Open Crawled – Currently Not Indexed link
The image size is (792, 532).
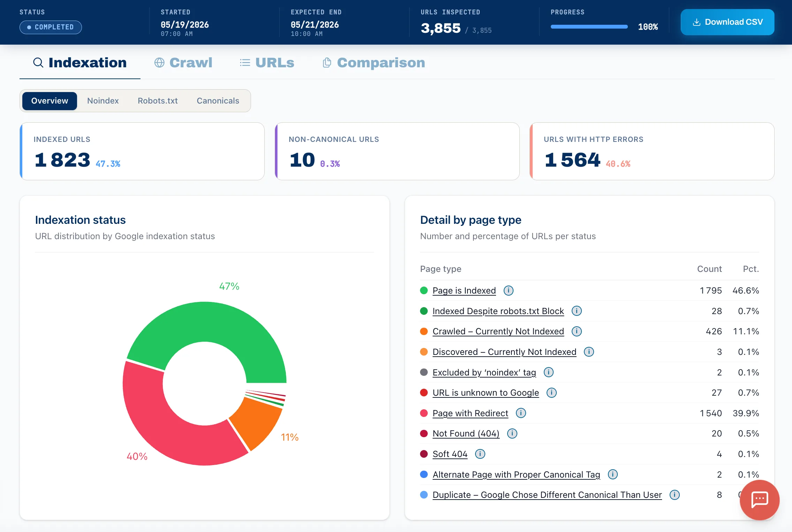click(x=498, y=332)
